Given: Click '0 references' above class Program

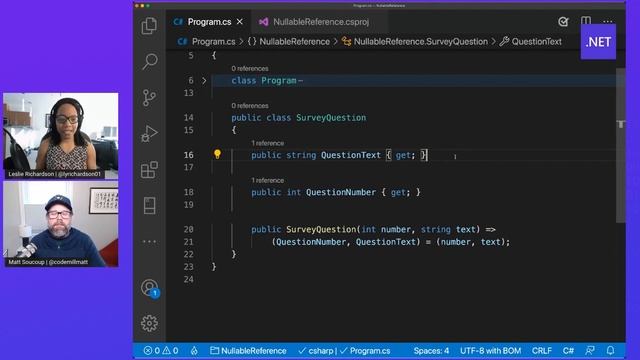Looking at the screenshot, I should coord(250,69).
